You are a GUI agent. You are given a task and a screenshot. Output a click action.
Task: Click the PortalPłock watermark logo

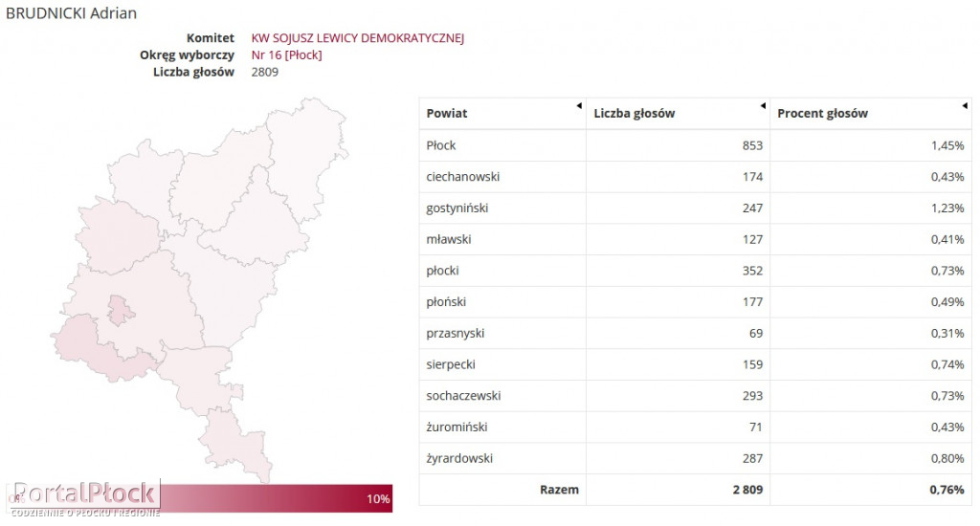[x=84, y=498]
